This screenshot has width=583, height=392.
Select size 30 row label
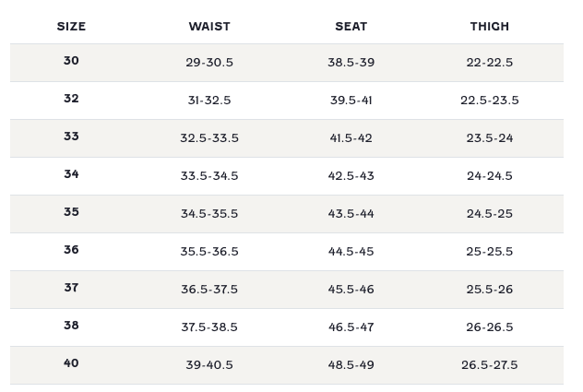71,61
